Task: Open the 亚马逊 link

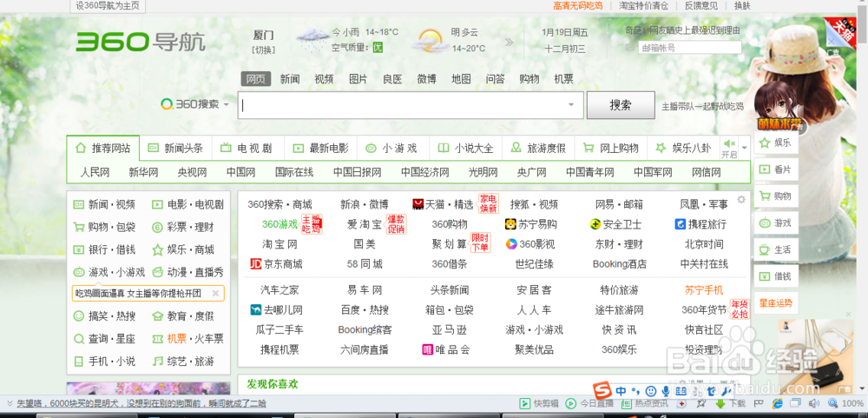Action: pyautogui.click(x=449, y=330)
